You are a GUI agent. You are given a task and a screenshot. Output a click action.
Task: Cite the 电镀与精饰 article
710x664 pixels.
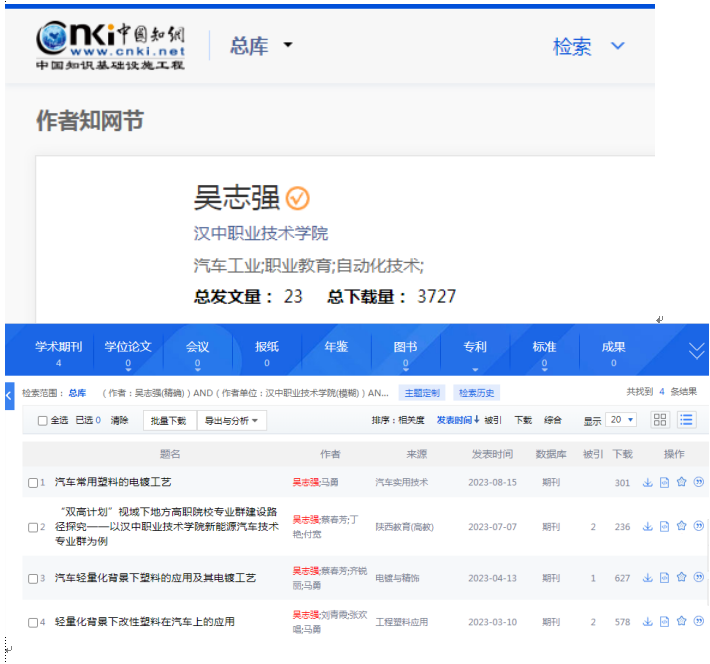699,577
